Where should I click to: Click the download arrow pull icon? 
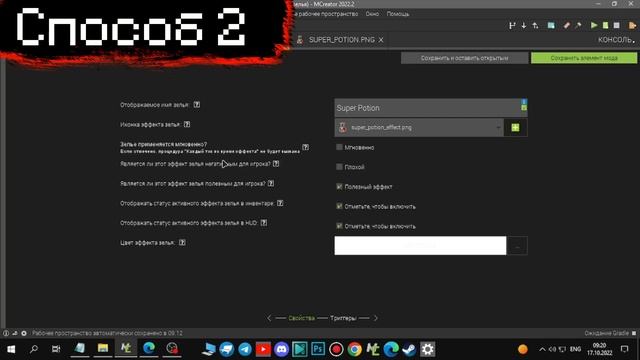coord(524,25)
